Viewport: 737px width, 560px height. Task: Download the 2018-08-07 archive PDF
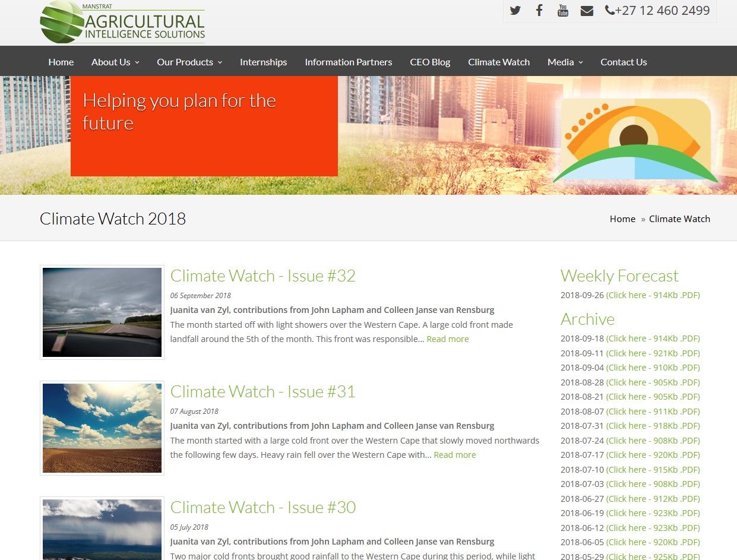pos(653,412)
